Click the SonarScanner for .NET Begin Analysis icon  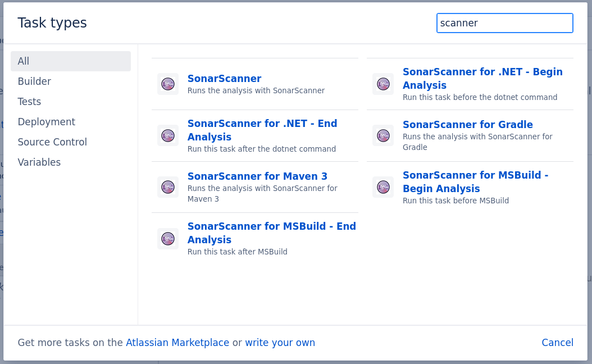[383, 84]
